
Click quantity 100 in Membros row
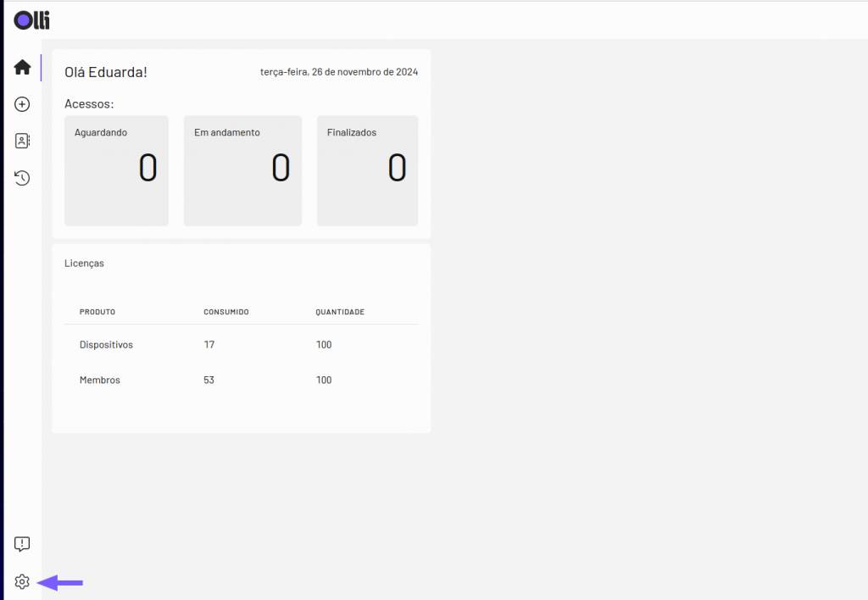tap(324, 381)
